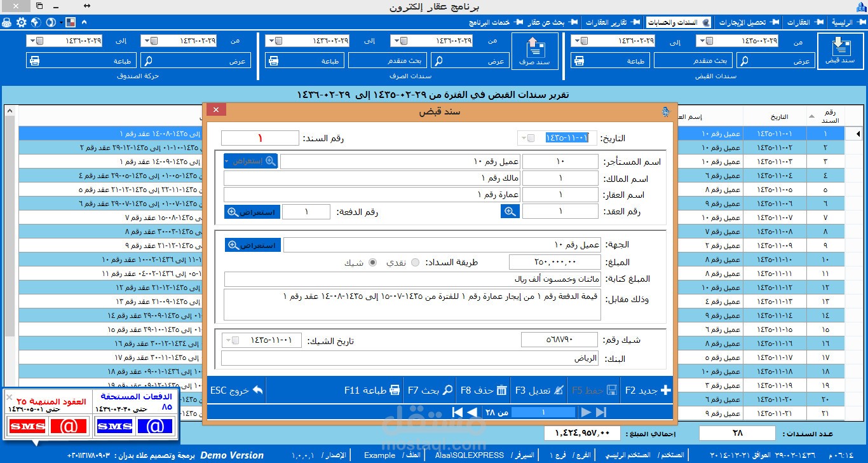Open settings gear in the top-left toolbar

click(21, 22)
